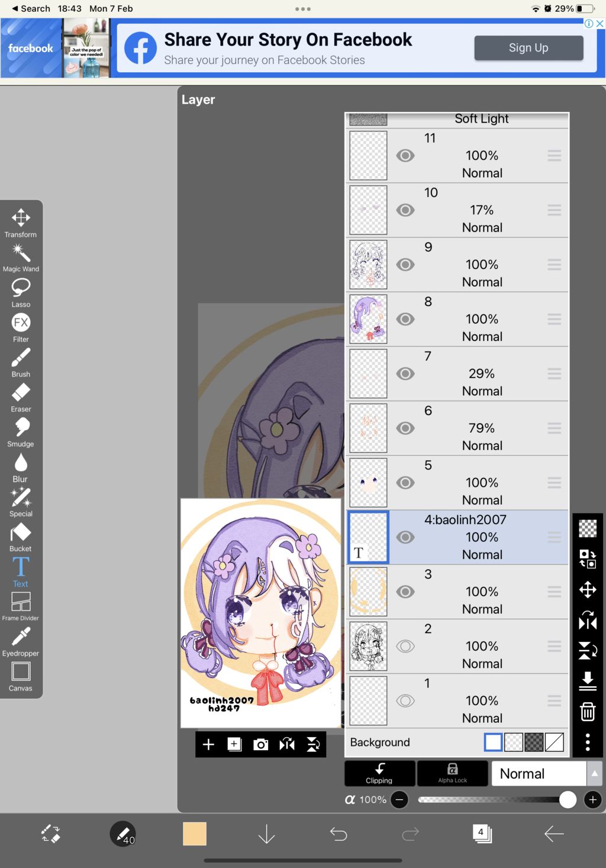Image resolution: width=606 pixels, height=868 pixels.
Task: Select the Brush tool
Action: point(21,363)
